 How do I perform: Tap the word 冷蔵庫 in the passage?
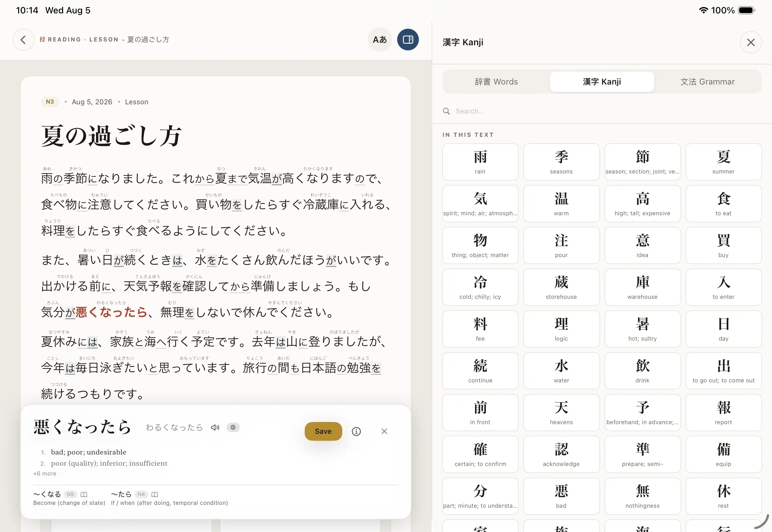321,204
